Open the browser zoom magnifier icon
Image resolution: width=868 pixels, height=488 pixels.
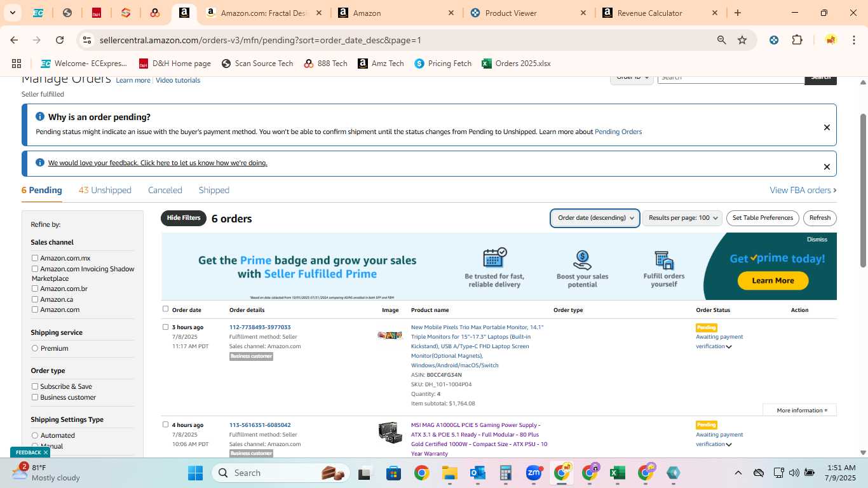pos(721,40)
